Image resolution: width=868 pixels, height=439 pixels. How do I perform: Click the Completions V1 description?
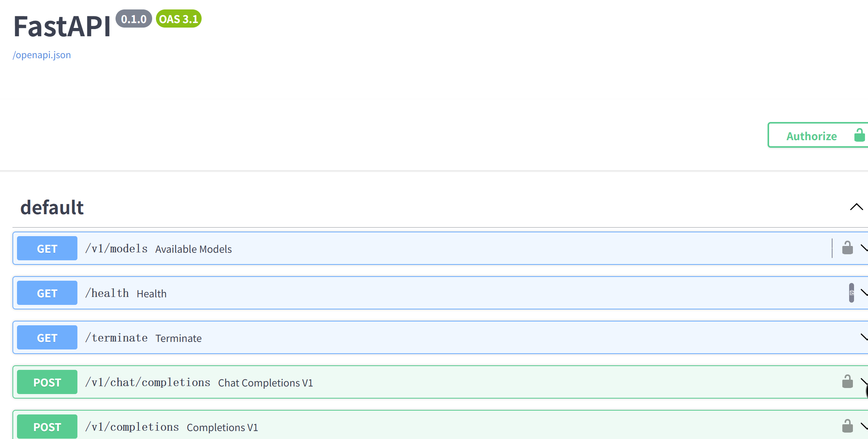click(222, 428)
